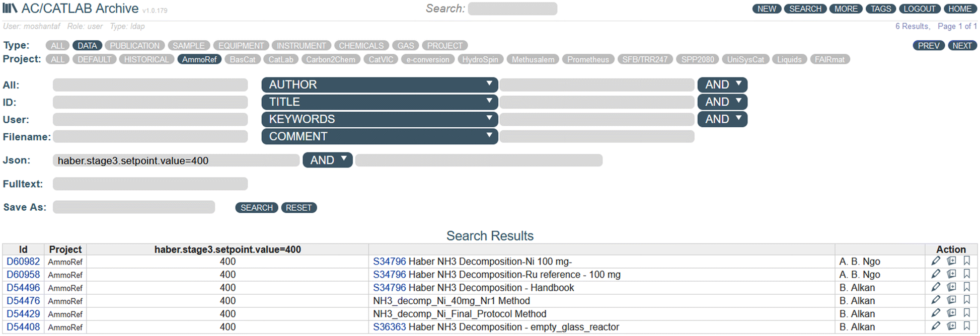Click the RESET button
Viewport: 980px width, 336px height.
[x=299, y=208]
